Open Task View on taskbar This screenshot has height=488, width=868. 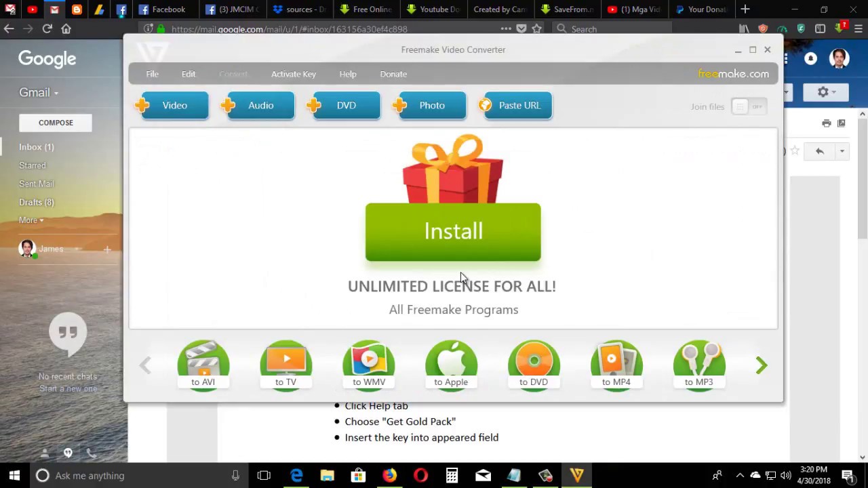click(x=264, y=475)
